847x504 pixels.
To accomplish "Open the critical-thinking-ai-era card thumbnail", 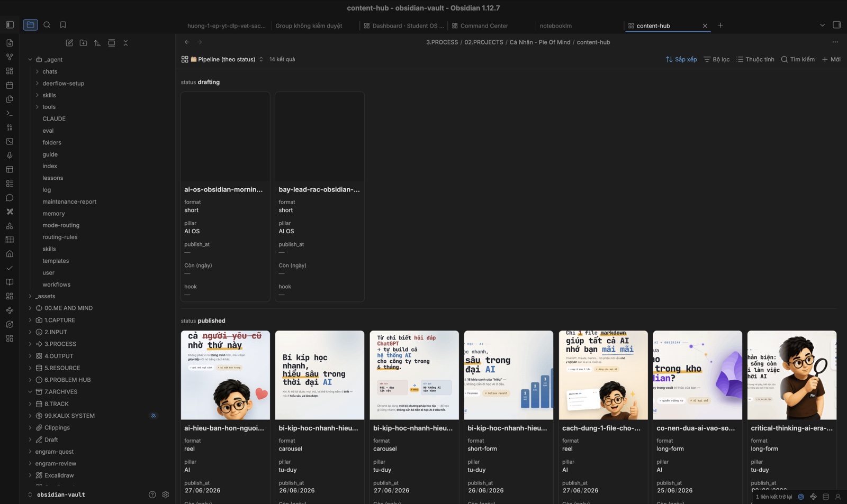I will pyautogui.click(x=791, y=375).
